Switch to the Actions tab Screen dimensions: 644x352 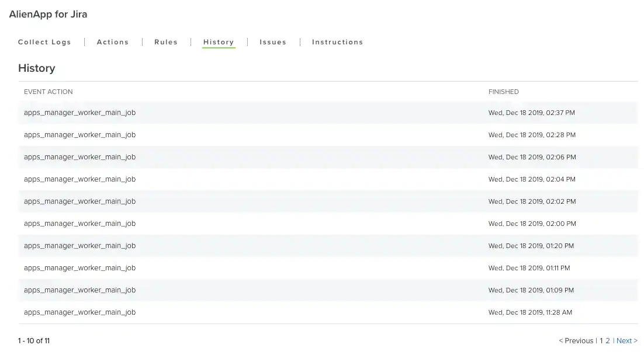point(113,42)
